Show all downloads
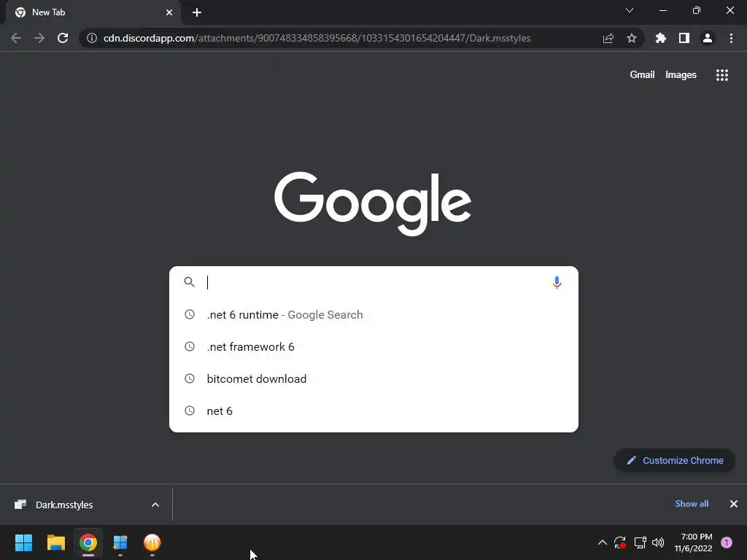Viewport: 747px width, 560px height. coord(692,504)
